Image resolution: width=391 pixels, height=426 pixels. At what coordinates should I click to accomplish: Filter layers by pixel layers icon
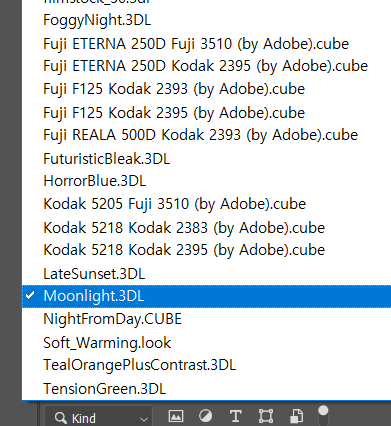(x=176, y=416)
